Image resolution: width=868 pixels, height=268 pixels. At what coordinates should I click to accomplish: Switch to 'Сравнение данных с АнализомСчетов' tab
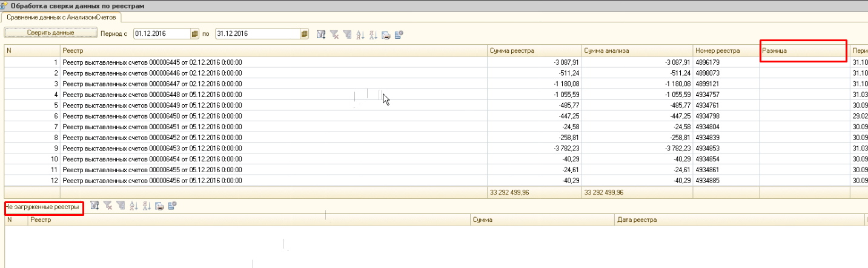(62, 17)
